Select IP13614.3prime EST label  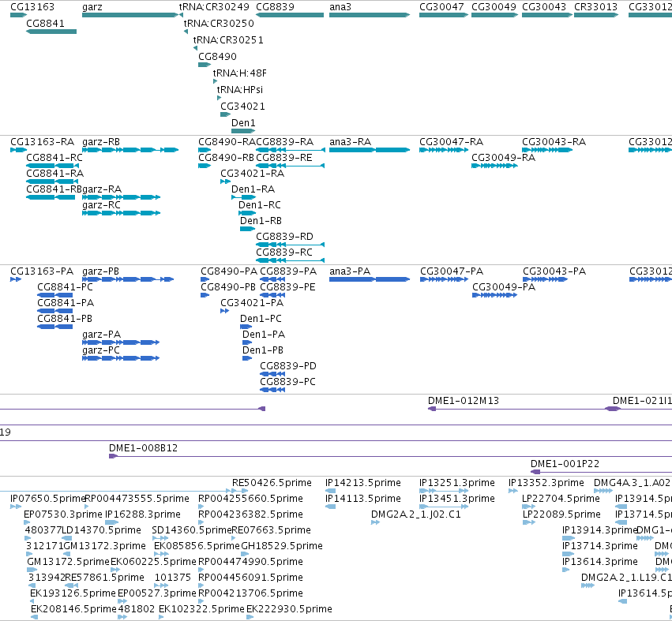click(600, 563)
